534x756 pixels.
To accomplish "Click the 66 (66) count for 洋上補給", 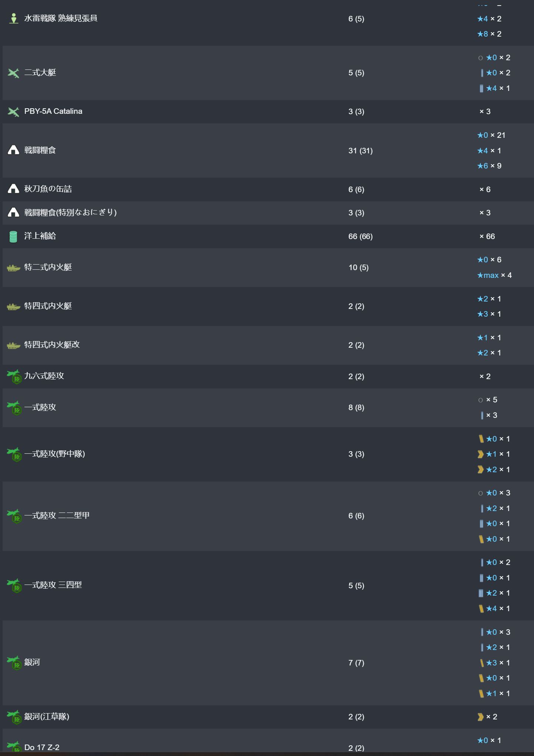I will pyautogui.click(x=360, y=236).
